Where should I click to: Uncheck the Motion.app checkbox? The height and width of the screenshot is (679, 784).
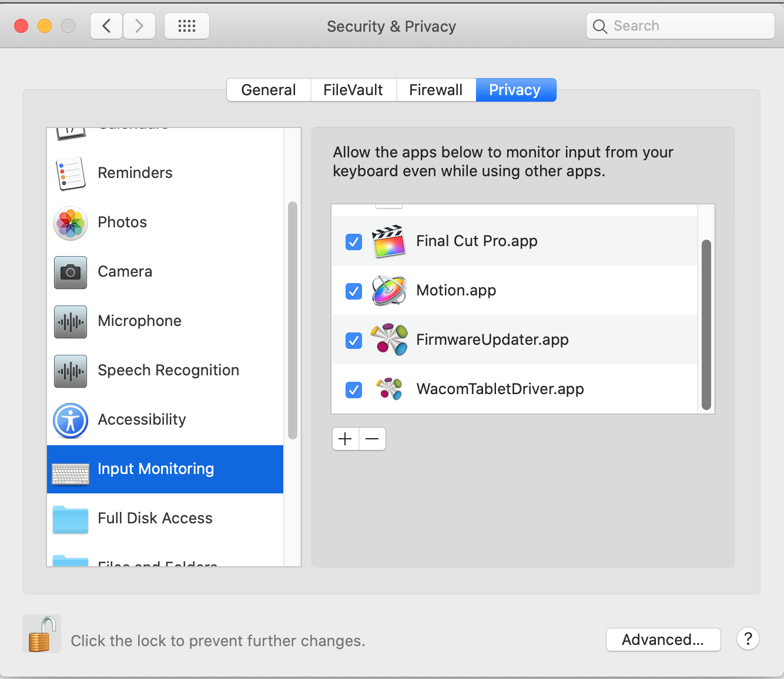point(354,291)
